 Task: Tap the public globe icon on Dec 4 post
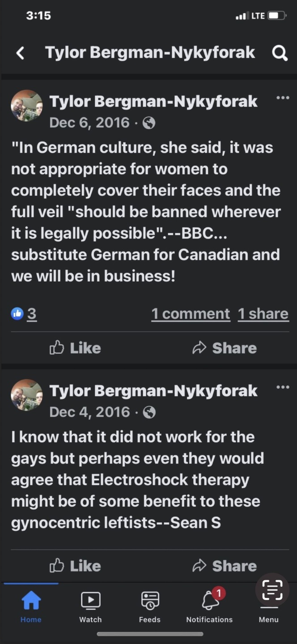coord(149,413)
